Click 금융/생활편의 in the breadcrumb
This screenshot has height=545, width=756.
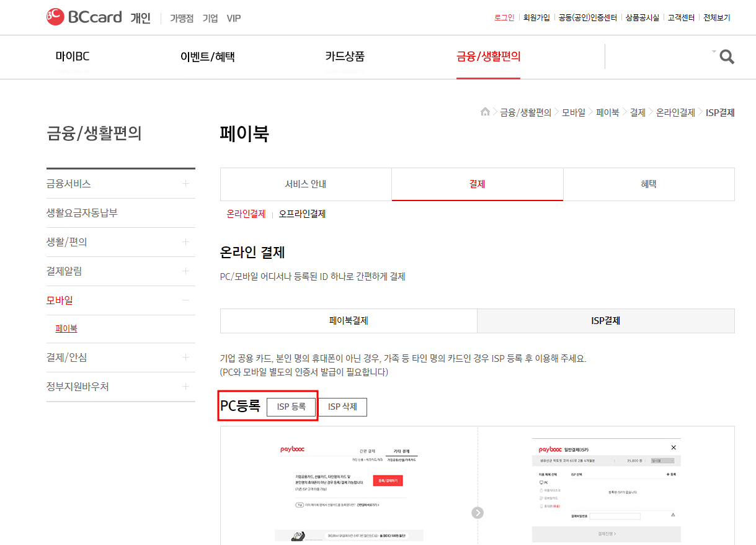click(526, 112)
